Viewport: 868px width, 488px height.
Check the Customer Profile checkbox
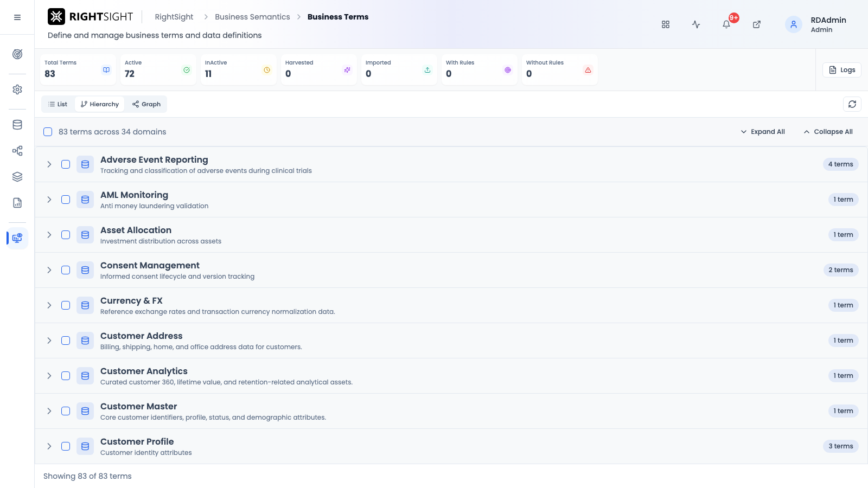coord(66,446)
